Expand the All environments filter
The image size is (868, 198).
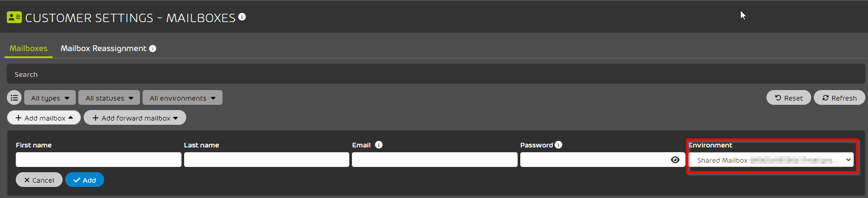pos(183,97)
